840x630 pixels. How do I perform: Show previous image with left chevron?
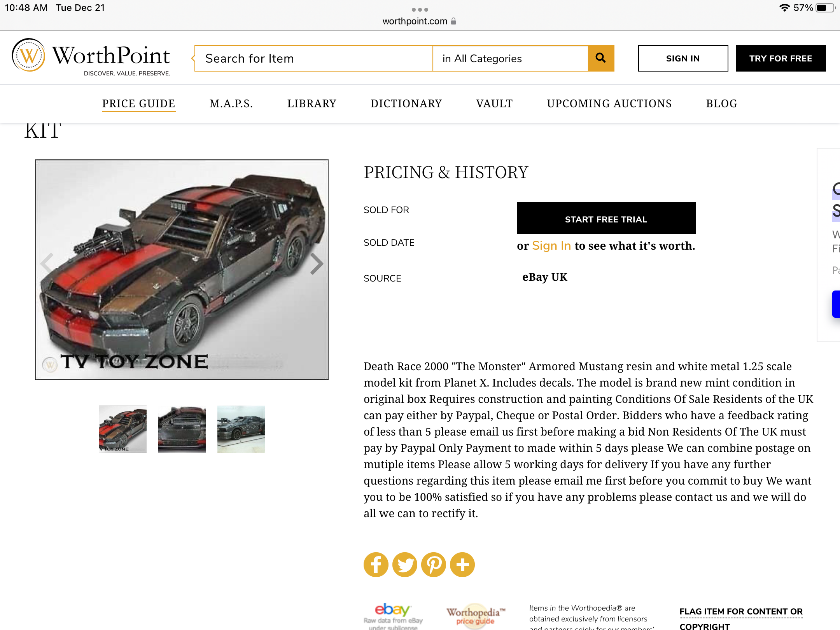coord(47,264)
